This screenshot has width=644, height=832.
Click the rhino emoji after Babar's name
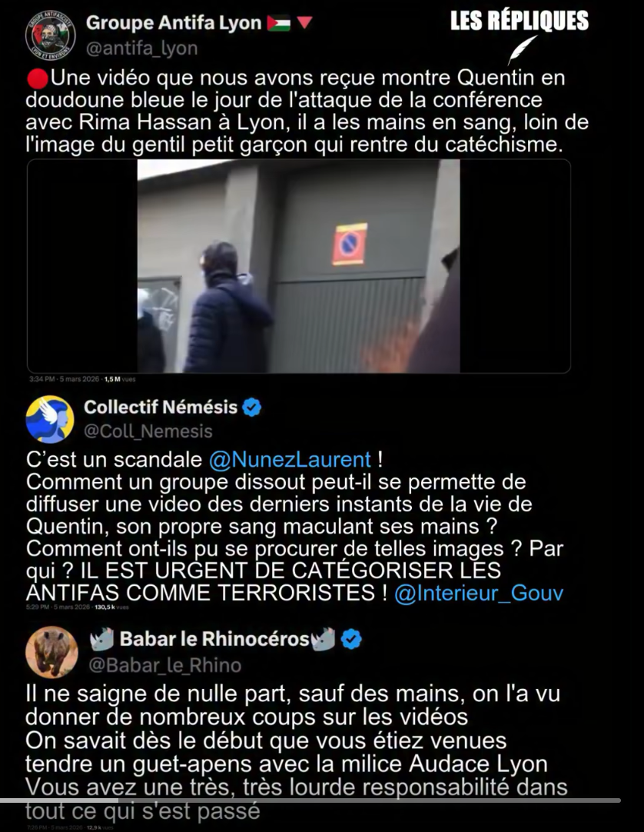[x=323, y=640]
